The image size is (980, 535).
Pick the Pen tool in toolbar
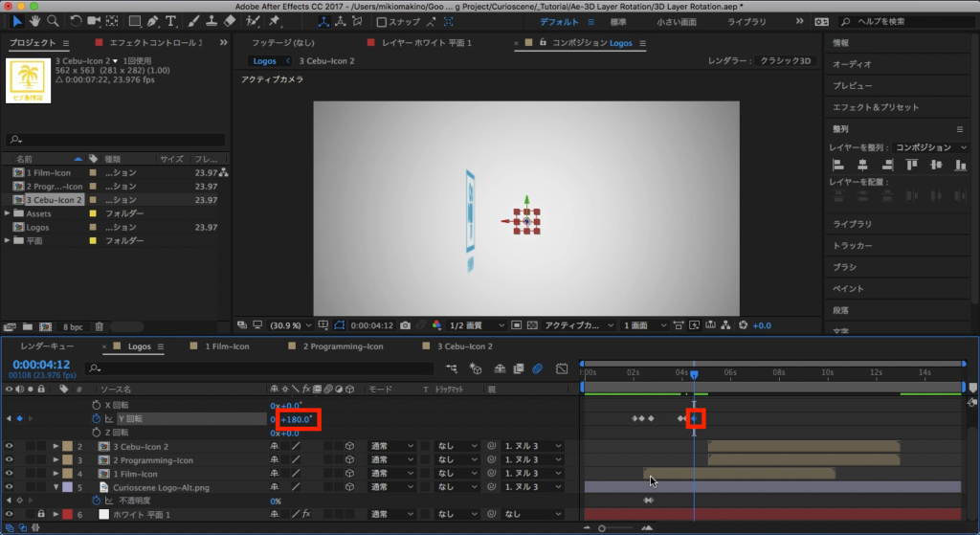152,21
